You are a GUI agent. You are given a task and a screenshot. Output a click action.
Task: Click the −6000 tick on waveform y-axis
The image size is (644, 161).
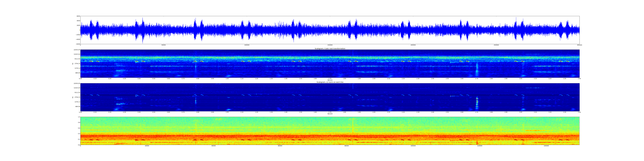click(78, 44)
